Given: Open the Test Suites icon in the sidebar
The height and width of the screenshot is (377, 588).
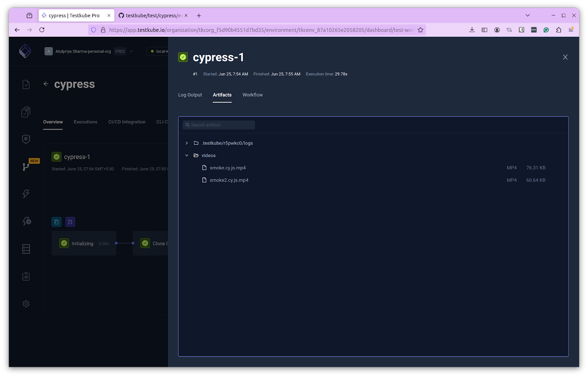Looking at the screenshot, I should pos(26,112).
